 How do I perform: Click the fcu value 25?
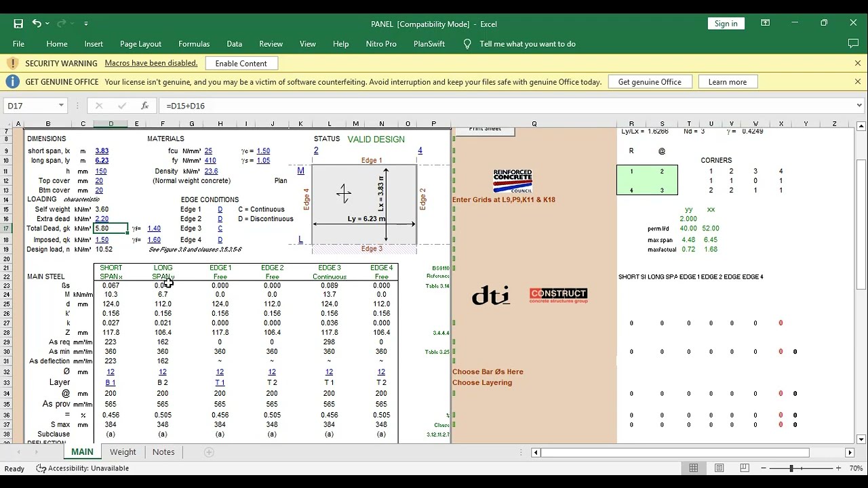[x=208, y=151]
